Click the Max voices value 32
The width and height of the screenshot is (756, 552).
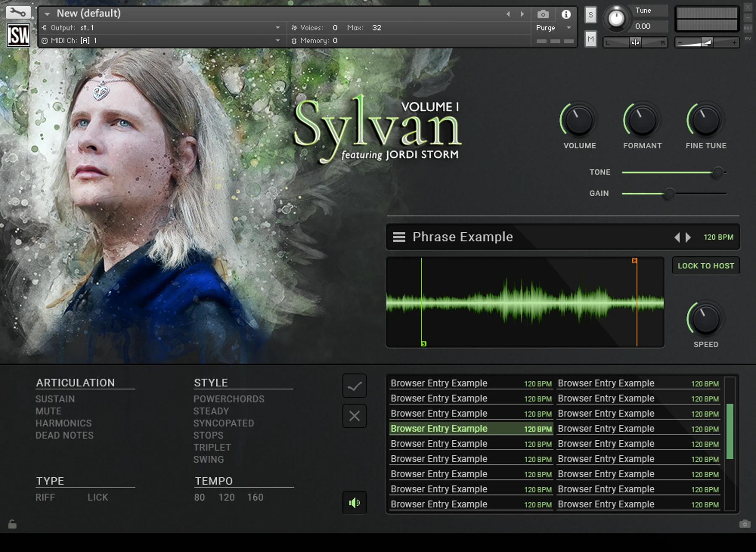click(x=377, y=28)
